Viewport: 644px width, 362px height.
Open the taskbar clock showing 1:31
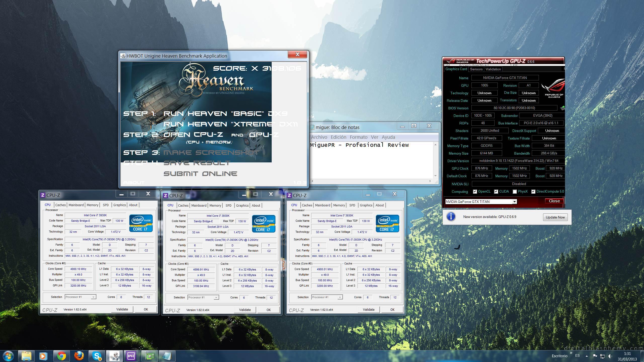tap(627, 356)
